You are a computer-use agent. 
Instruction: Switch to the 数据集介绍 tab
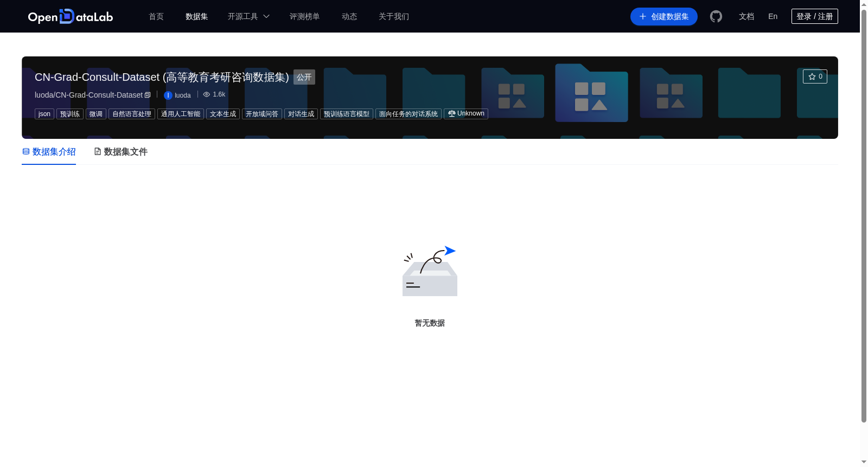pos(49,152)
